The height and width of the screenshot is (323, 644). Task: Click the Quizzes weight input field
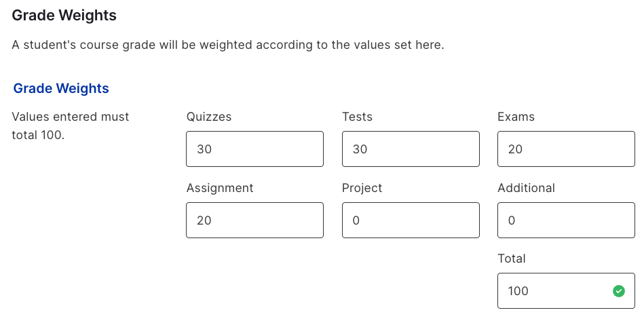(254, 149)
